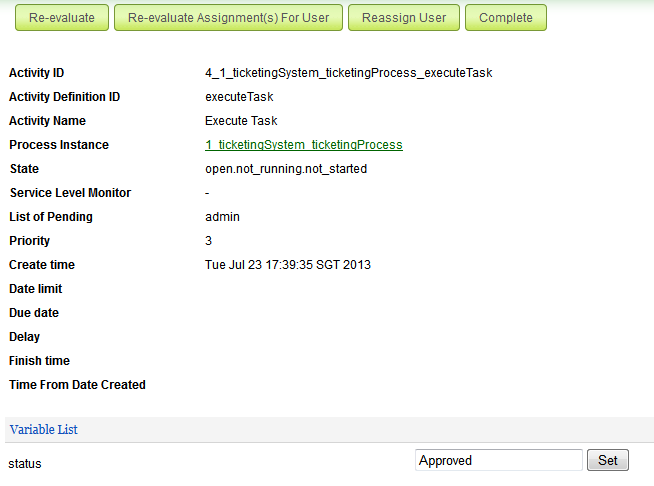The height and width of the screenshot is (486, 654).
Task: Click the admin pending user value
Action: point(222,217)
